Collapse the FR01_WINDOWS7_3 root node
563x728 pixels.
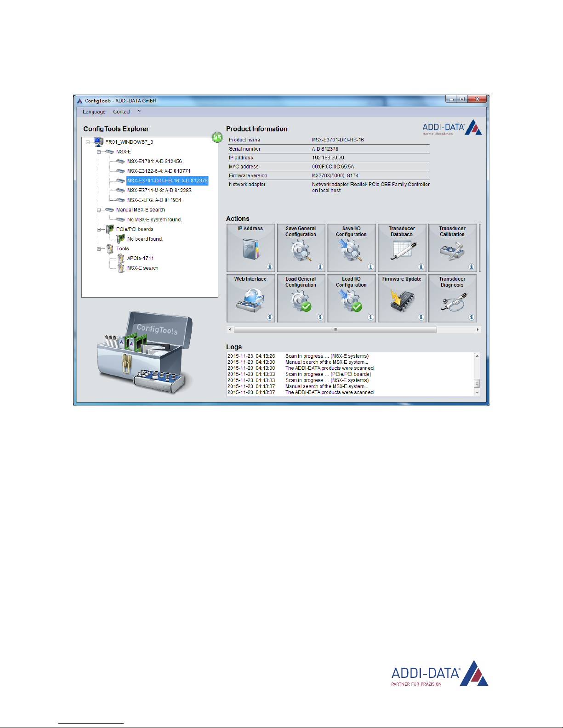click(88, 142)
